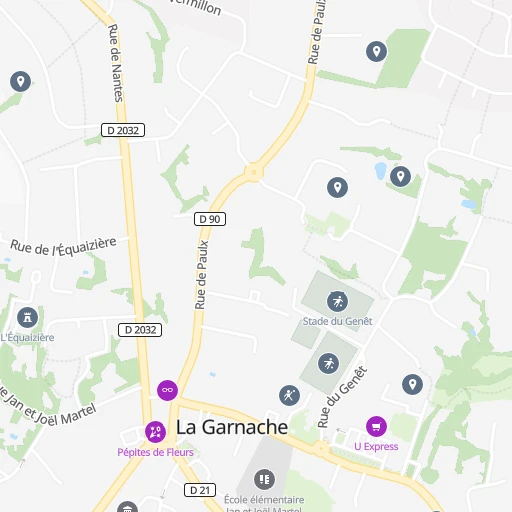Select the soccer icon above Stade du Genêt

click(x=337, y=301)
